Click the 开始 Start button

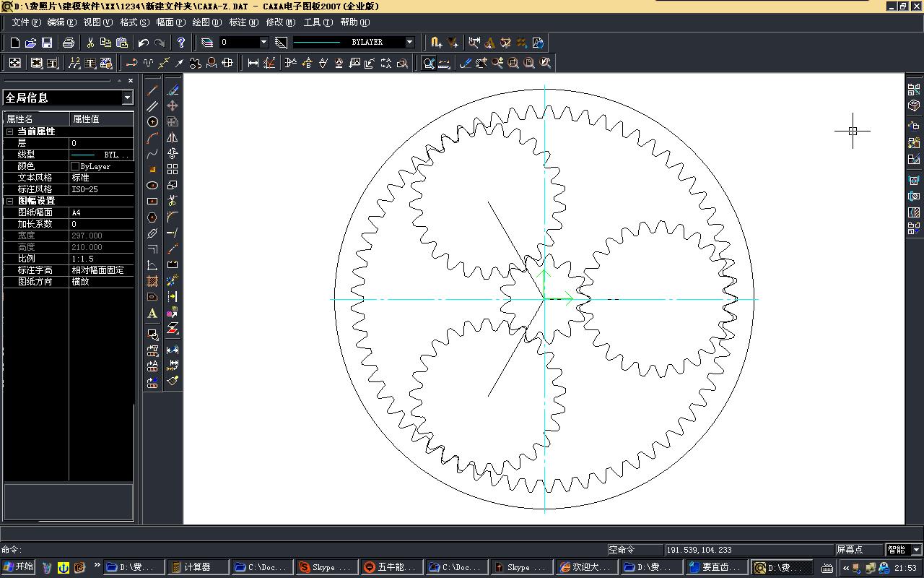point(18,567)
